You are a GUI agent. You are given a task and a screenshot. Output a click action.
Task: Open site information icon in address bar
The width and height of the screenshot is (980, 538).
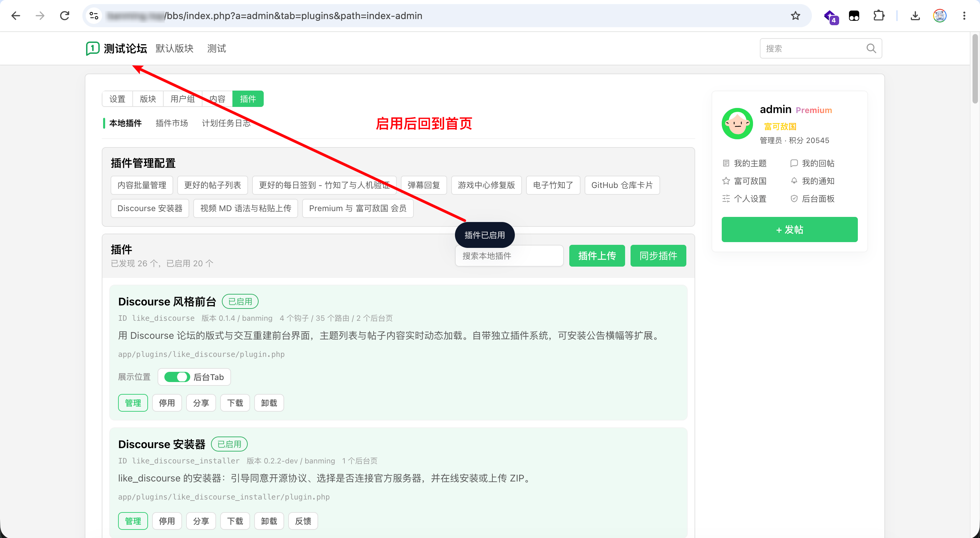[94, 16]
